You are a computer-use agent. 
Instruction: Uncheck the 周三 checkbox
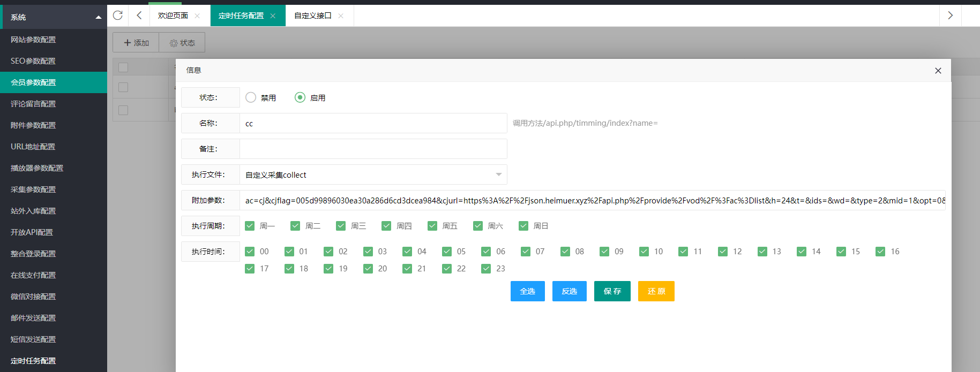click(x=341, y=226)
